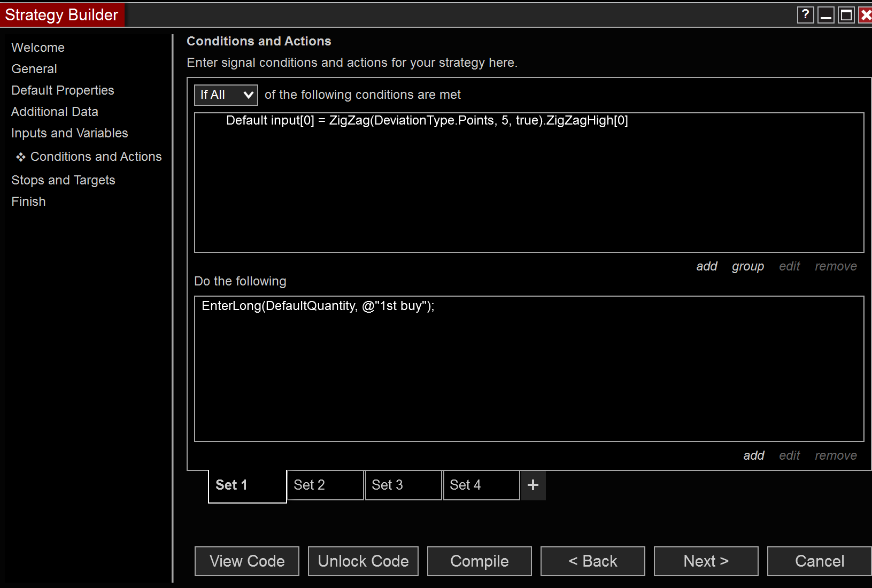Minimize the Strategy Builder window
Image resolution: width=872 pixels, height=588 pixels.
pos(826,15)
